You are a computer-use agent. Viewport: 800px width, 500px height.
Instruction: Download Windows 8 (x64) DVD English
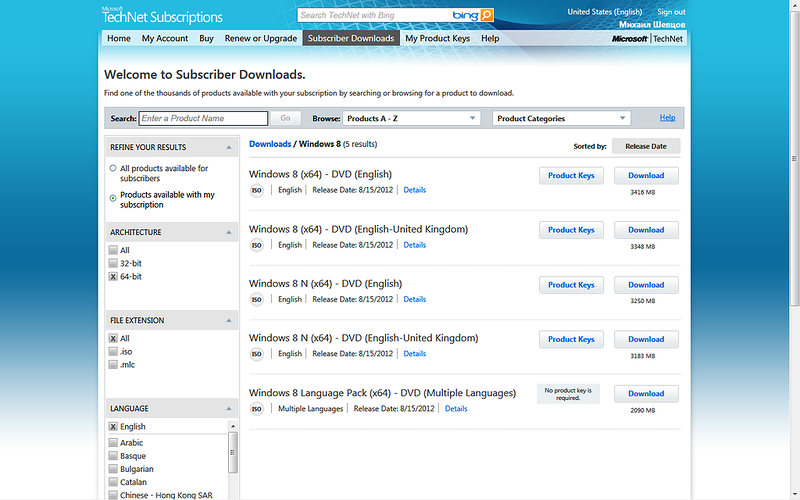646,176
